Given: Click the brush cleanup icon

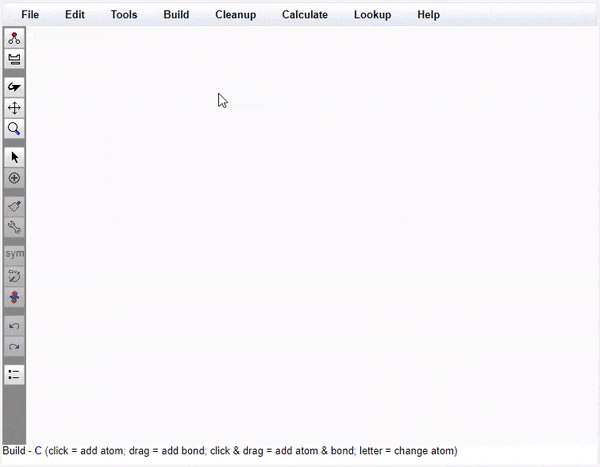Looking at the screenshot, I should [14, 206].
